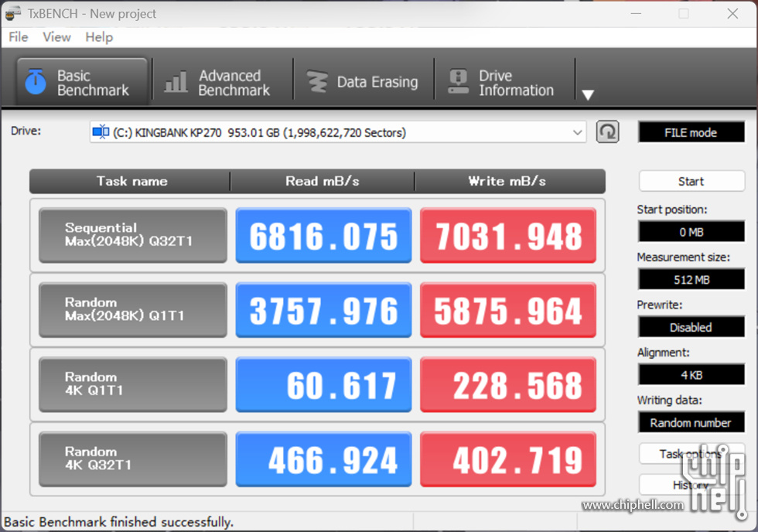Click the write result 402.719

coord(508,459)
